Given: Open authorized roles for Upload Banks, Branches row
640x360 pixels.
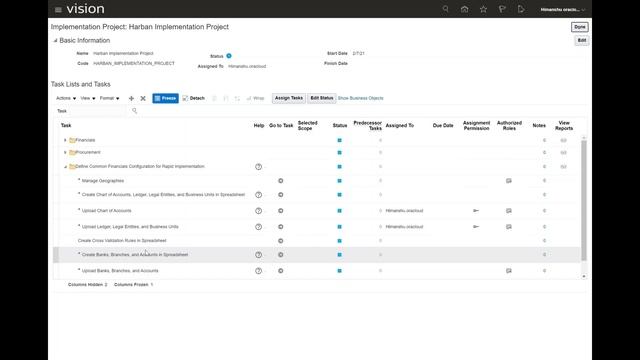Looking at the screenshot, I should point(509,271).
